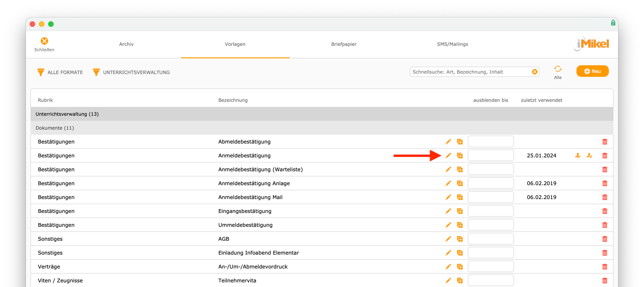Image resolution: width=644 pixels, height=287 pixels.
Task: Switch to the Briefpapier tab
Action: (x=344, y=44)
